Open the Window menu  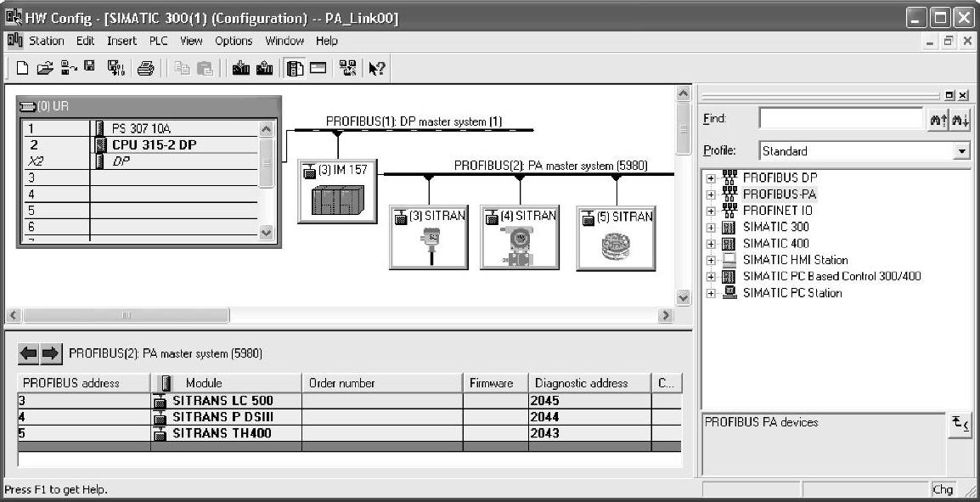(284, 41)
